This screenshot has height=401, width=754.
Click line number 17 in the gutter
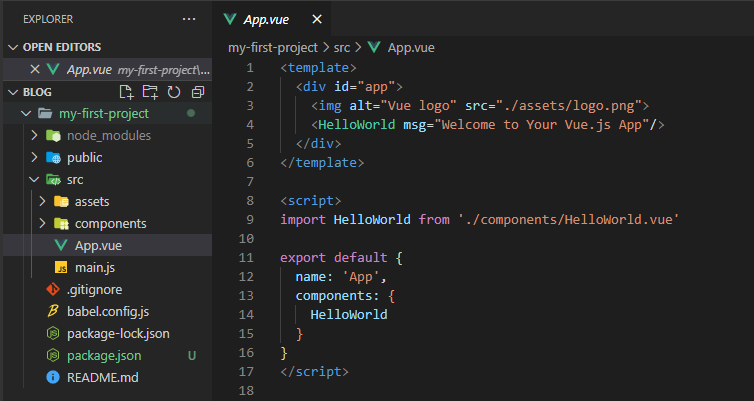coord(246,372)
